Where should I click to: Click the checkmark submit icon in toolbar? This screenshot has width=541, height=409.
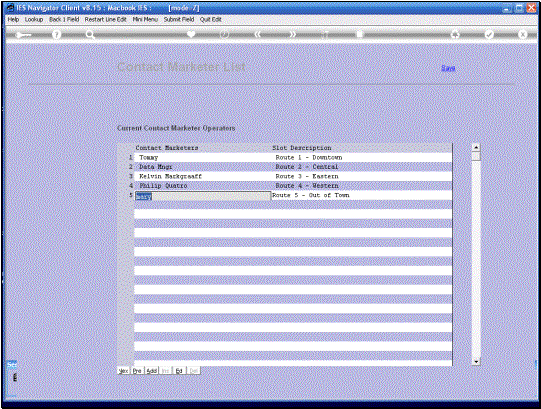coord(489,35)
